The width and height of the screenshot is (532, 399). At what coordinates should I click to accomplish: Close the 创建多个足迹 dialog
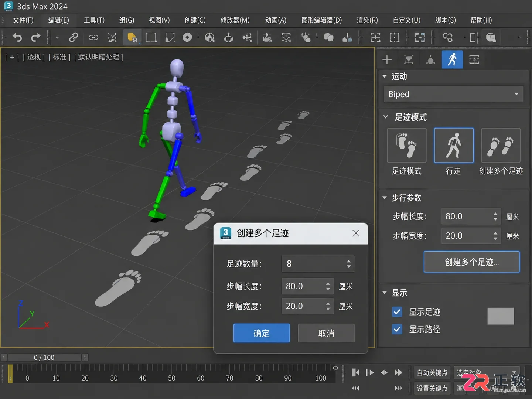(x=356, y=233)
